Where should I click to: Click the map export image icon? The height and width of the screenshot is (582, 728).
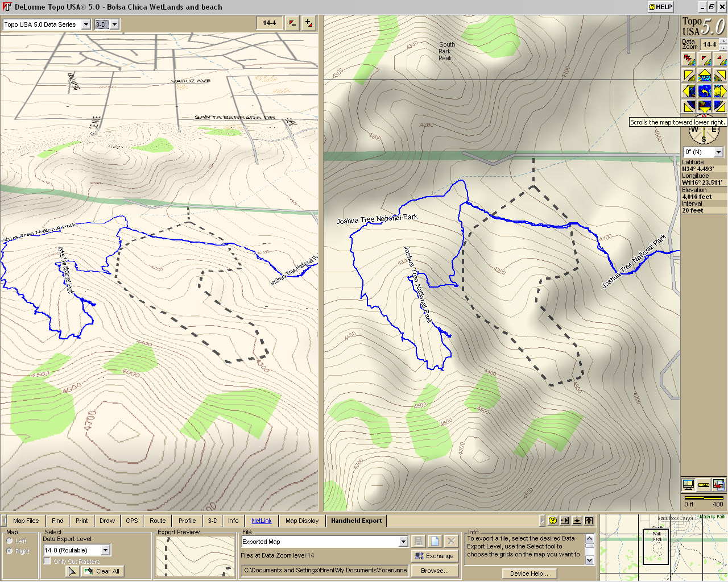coord(719,485)
